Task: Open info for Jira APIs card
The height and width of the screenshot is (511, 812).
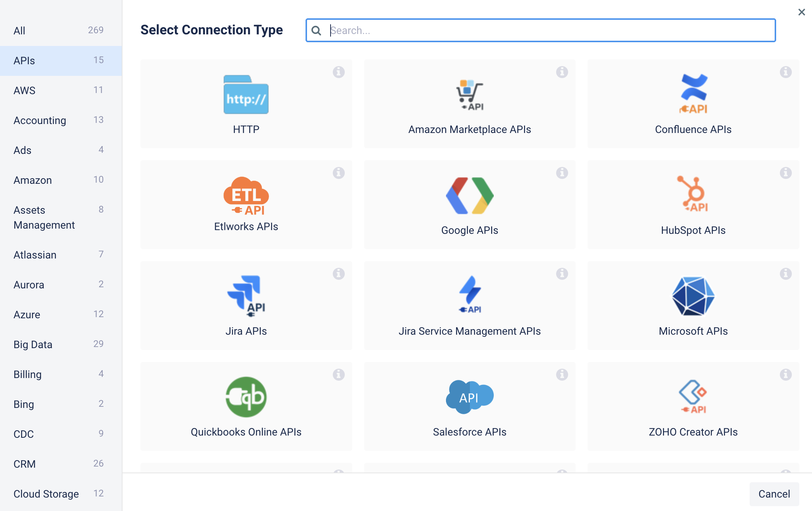Action: 338,273
